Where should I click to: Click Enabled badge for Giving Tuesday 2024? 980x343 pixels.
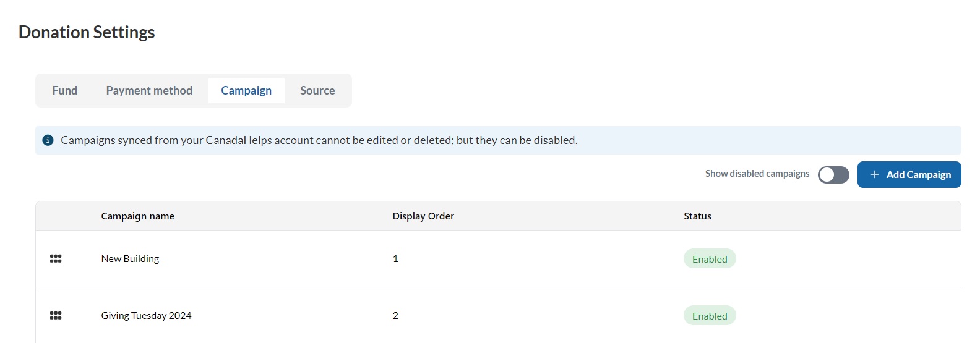coord(710,316)
